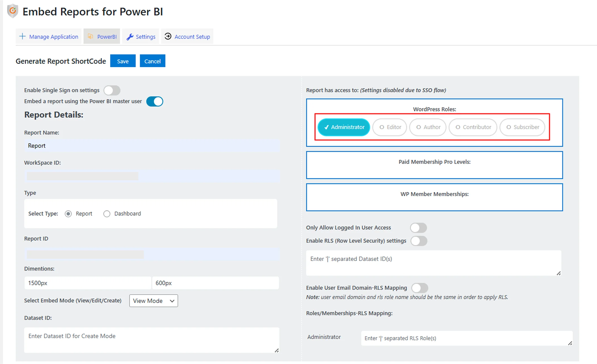This screenshot has width=597, height=364.
Task: Save the report shortcode
Action: (x=123, y=61)
